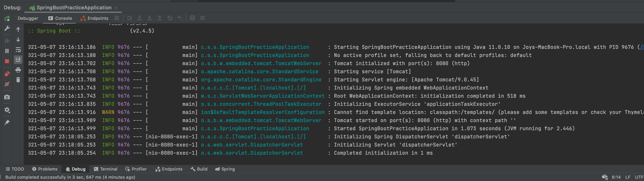Click the status bar icon beside 6:14
The image size is (644, 181).
pos(605,177)
